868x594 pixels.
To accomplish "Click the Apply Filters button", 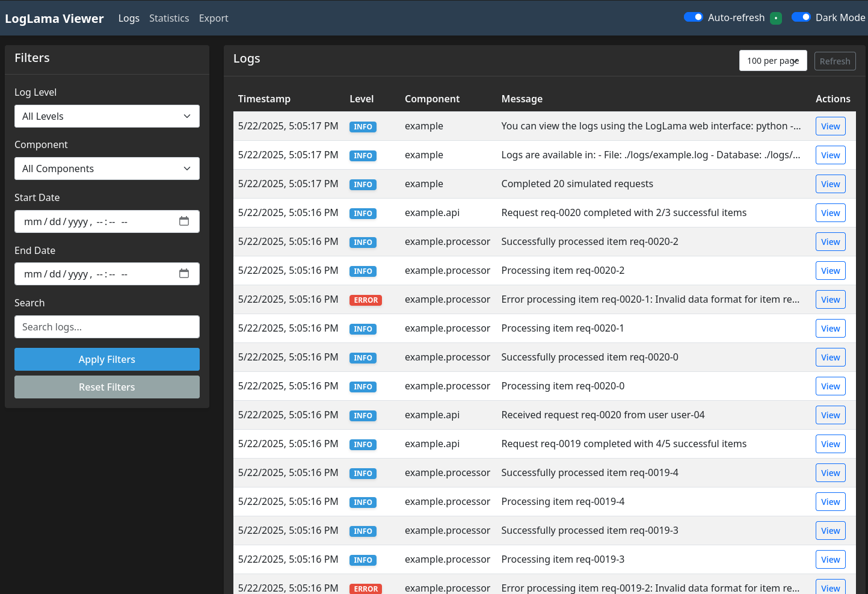I will (107, 359).
